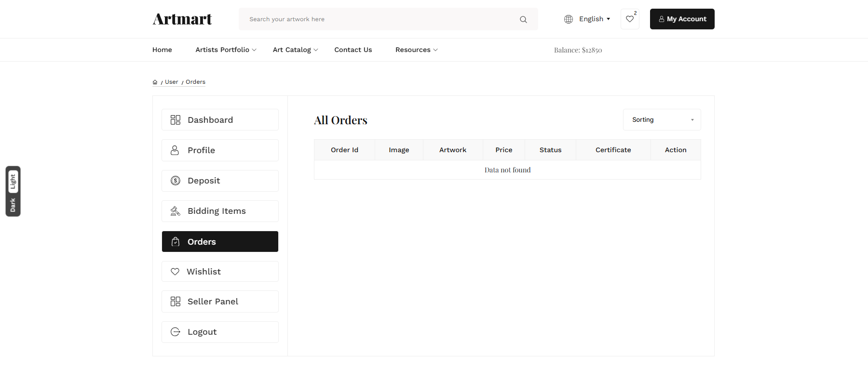Click the Orders breadcrumb link
The width and height of the screenshot is (868, 366).
195,82
